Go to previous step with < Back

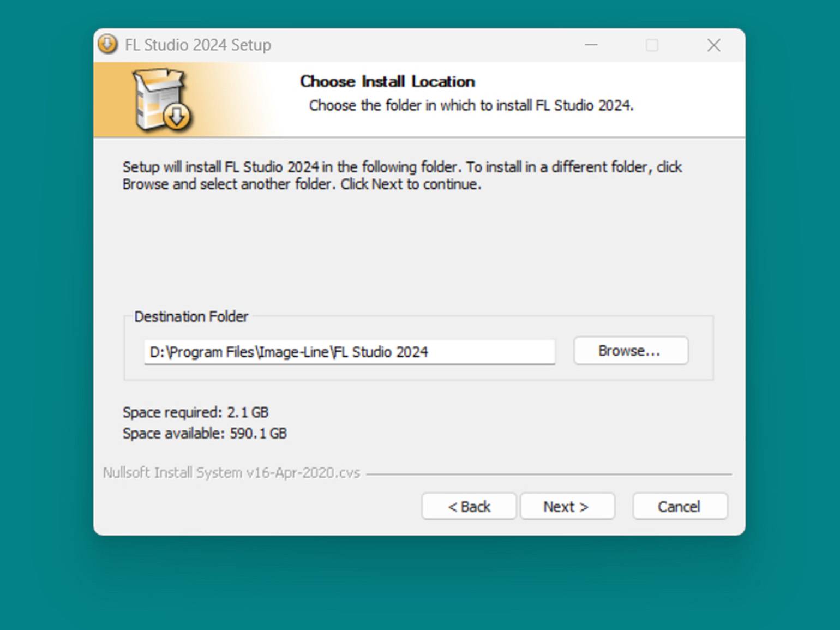469,507
